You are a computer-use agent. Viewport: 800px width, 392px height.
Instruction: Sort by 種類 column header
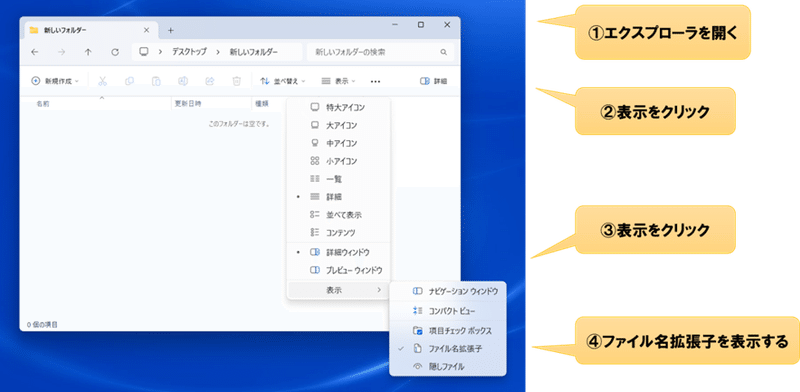(262, 104)
